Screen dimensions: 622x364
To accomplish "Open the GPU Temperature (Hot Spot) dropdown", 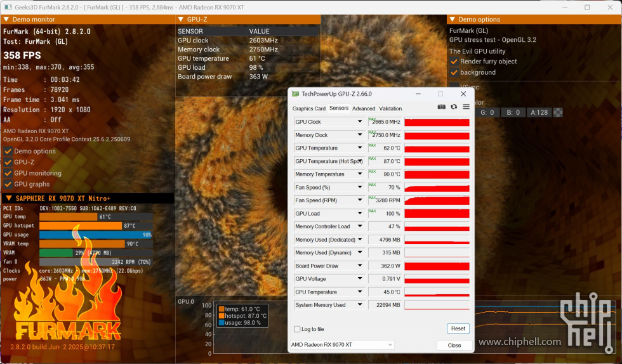I will pyautogui.click(x=360, y=161).
